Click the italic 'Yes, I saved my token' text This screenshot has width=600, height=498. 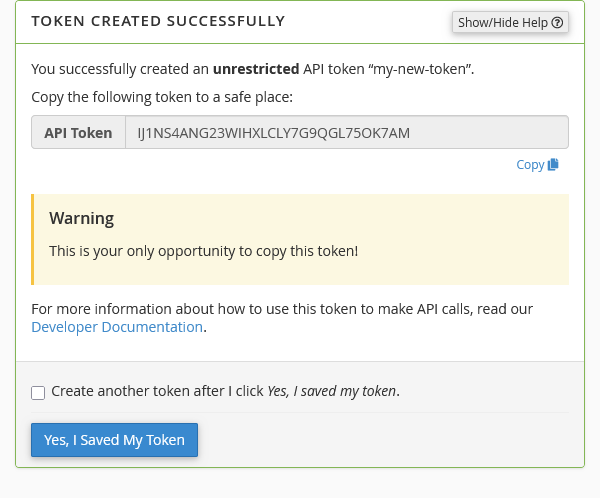(x=332, y=391)
